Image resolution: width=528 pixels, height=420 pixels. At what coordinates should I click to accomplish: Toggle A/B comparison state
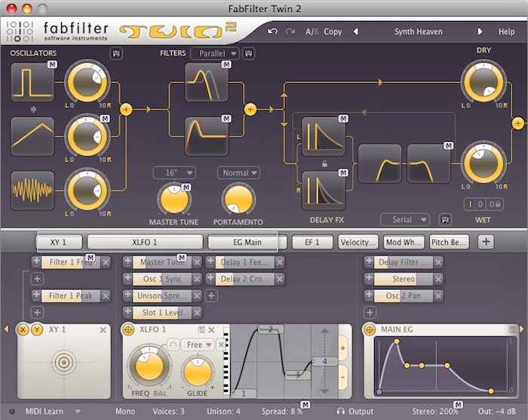(312, 32)
